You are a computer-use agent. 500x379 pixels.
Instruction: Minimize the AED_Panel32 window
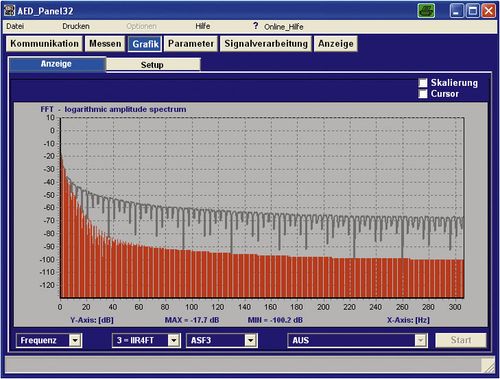pyautogui.click(x=456, y=11)
